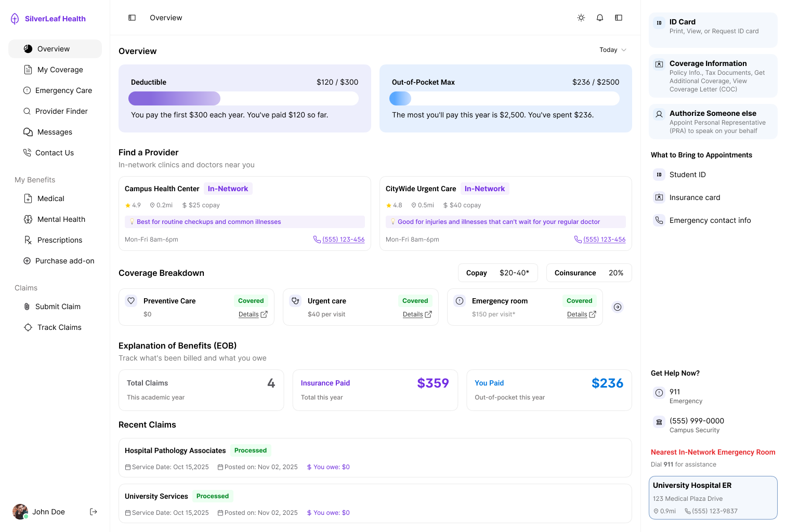Image resolution: width=786 pixels, height=532 pixels.
Task: Expand the Today date range dropdown
Action: click(613, 50)
